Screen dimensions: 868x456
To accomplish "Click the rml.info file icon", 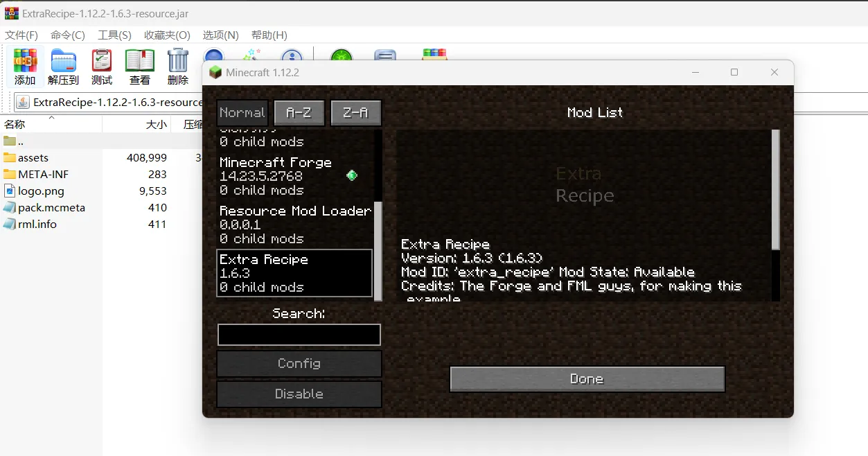I will coord(9,224).
